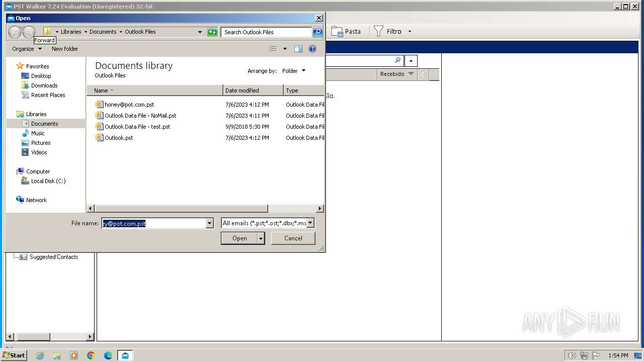Open the file type filter dropdown

(310, 223)
